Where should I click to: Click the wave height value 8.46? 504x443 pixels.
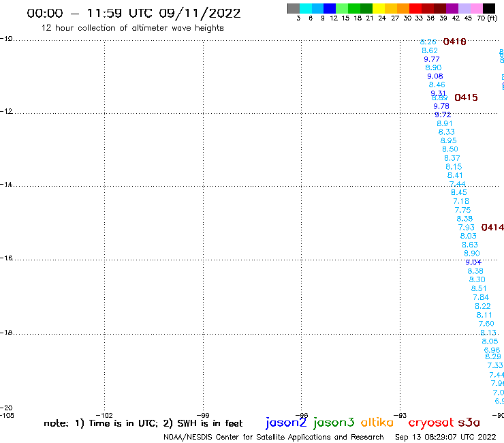pyautogui.click(x=437, y=85)
